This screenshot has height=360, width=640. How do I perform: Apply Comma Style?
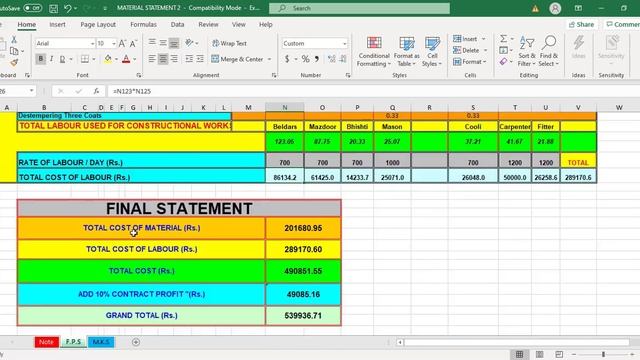(x=317, y=59)
